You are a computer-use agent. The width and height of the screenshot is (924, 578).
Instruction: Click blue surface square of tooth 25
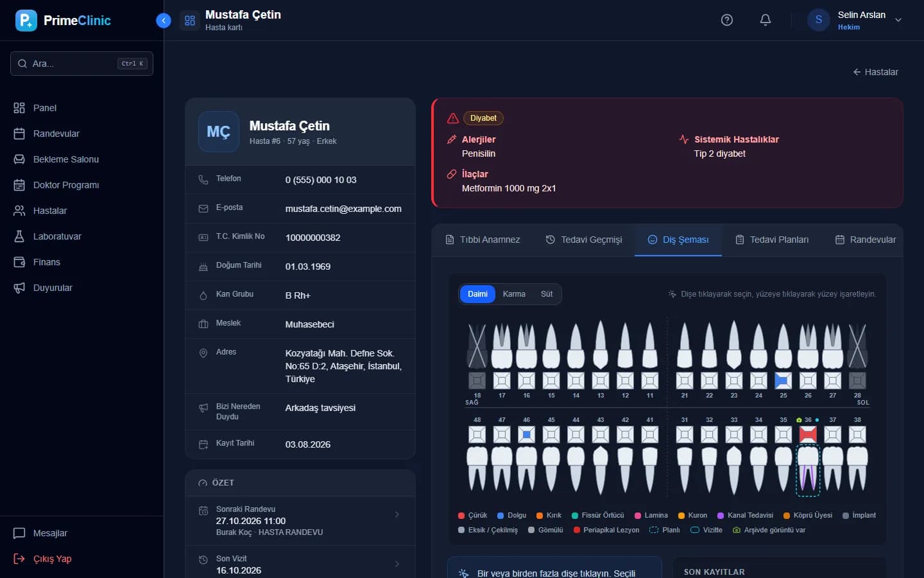point(783,380)
